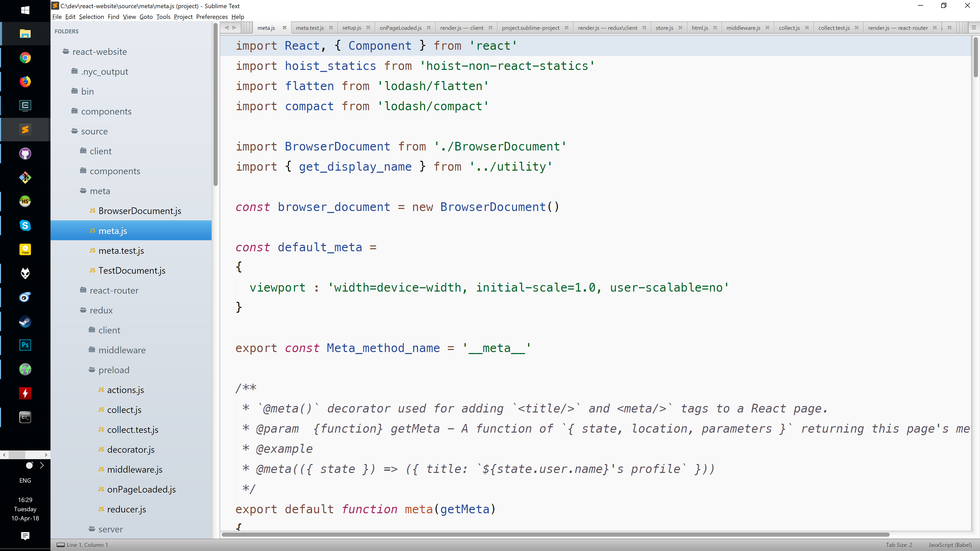Open the tab overflow list icon at far right
Screen dimensions: 980x551
point(974,27)
